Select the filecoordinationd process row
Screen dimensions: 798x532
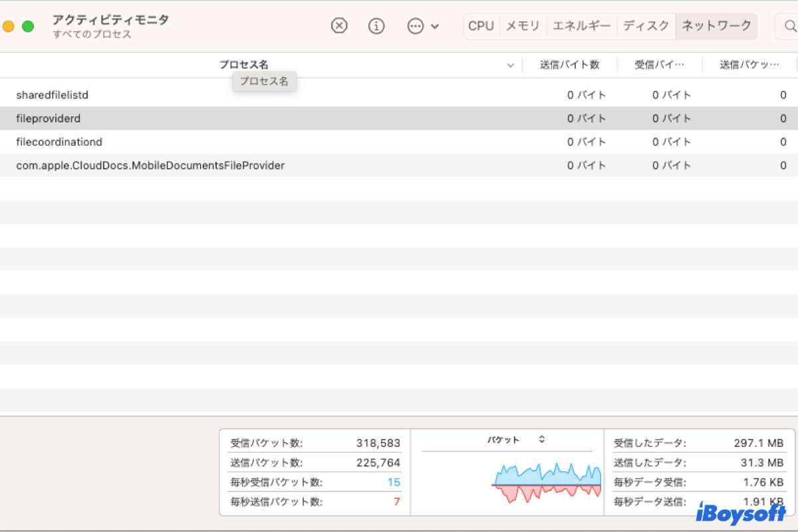[399, 142]
